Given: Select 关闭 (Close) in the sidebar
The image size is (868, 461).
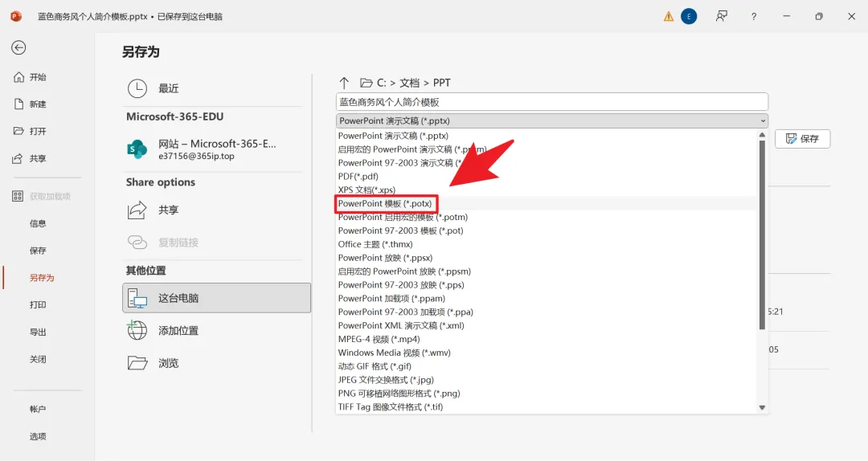Looking at the screenshot, I should click(x=38, y=359).
